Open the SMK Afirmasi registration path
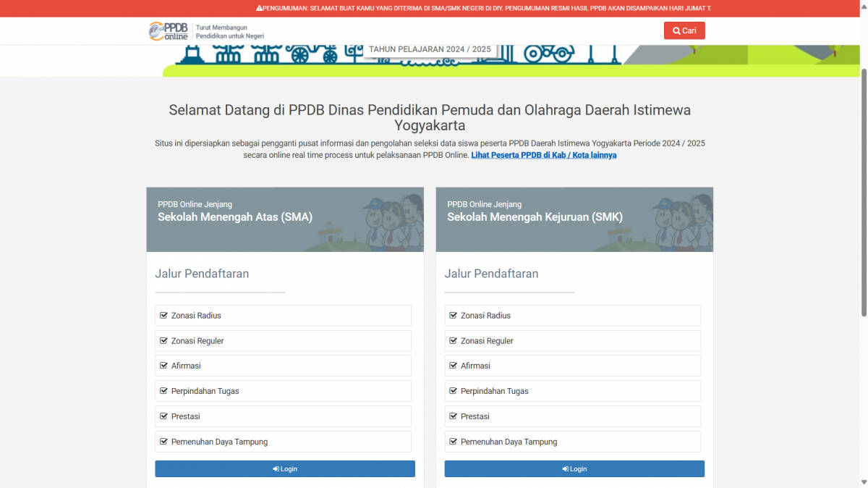 [572, 366]
